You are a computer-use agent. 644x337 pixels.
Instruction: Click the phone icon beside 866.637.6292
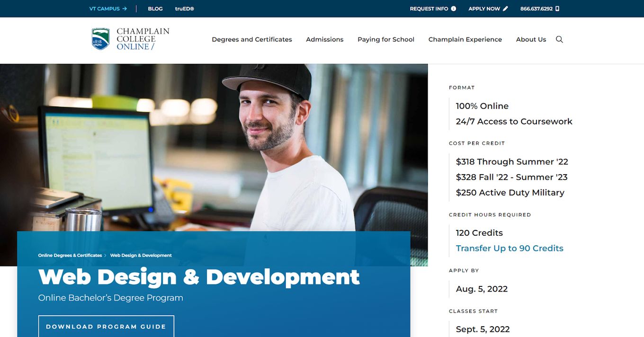[557, 9]
